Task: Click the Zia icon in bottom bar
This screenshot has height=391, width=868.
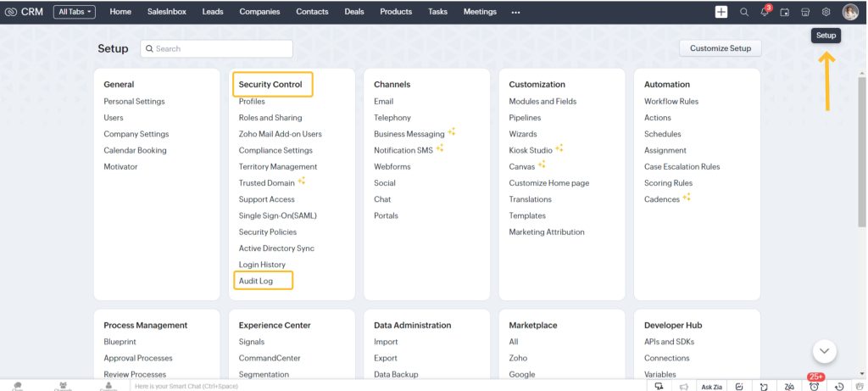Action: pyautogui.click(x=789, y=387)
